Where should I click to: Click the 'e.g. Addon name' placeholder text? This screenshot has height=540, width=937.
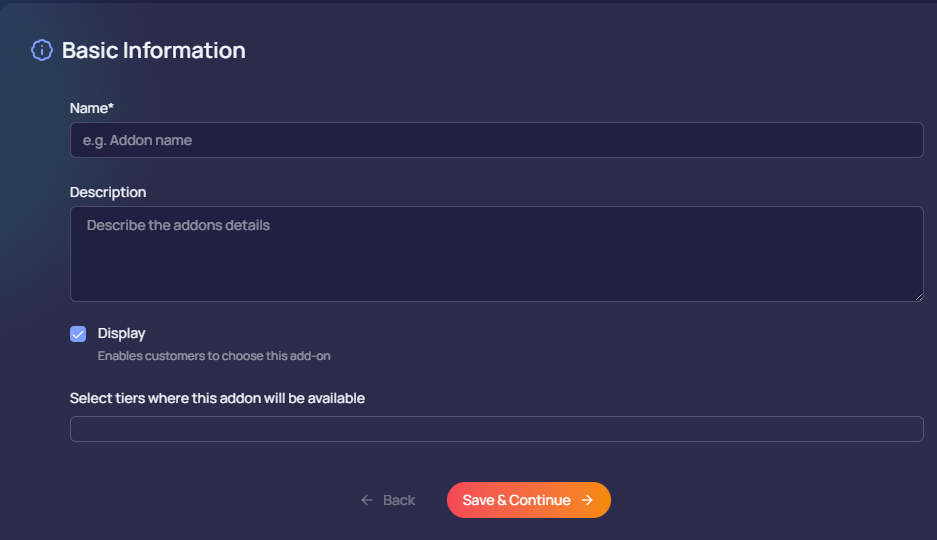click(137, 141)
